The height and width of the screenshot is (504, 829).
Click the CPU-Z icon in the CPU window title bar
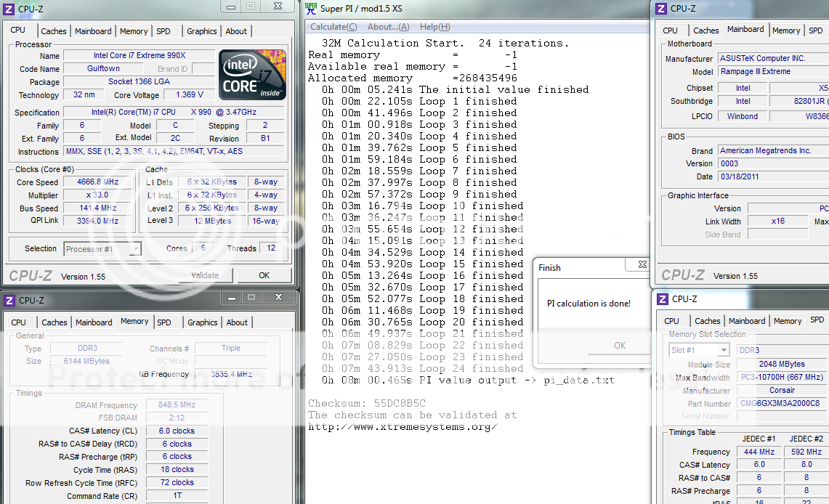[9, 9]
